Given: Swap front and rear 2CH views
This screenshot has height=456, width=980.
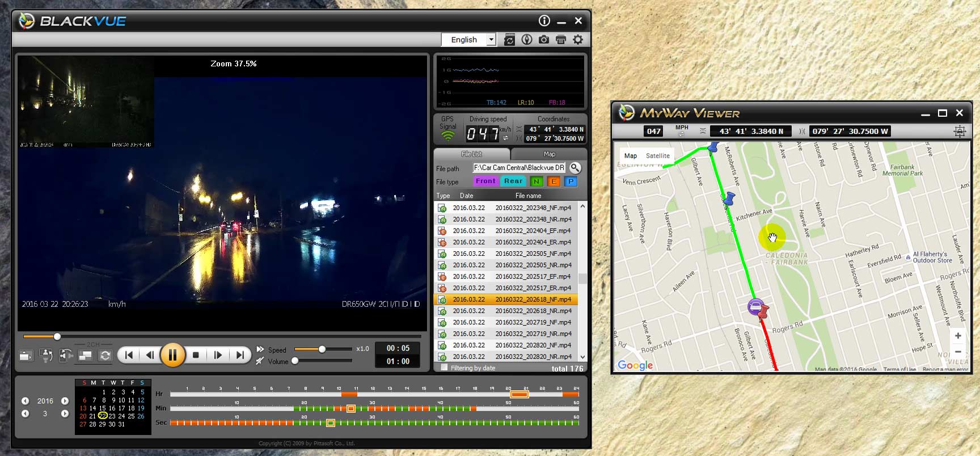Looking at the screenshot, I should 105,356.
